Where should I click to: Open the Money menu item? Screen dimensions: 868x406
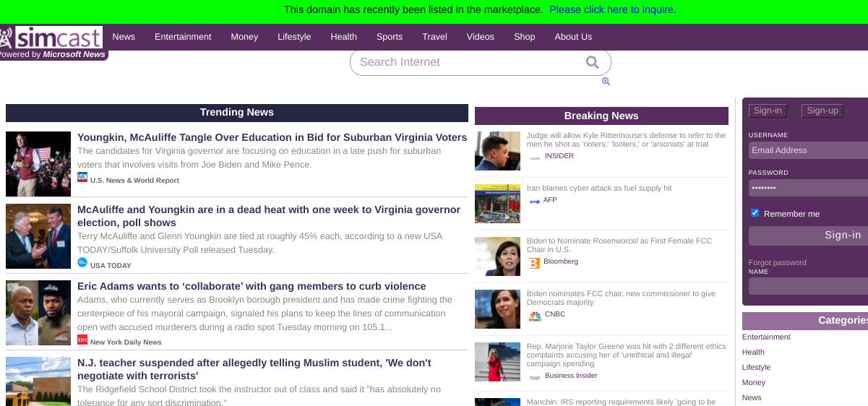tap(244, 36)
